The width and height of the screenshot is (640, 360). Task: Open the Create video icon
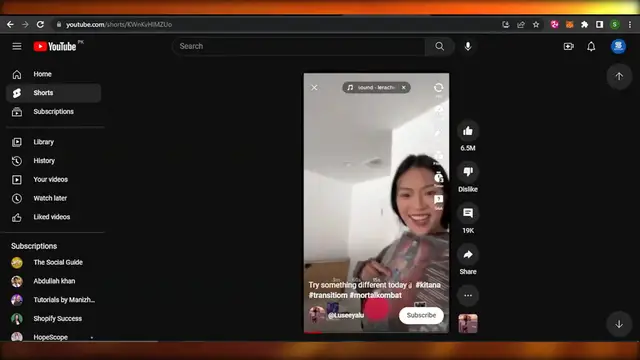(x=569, y=46)
